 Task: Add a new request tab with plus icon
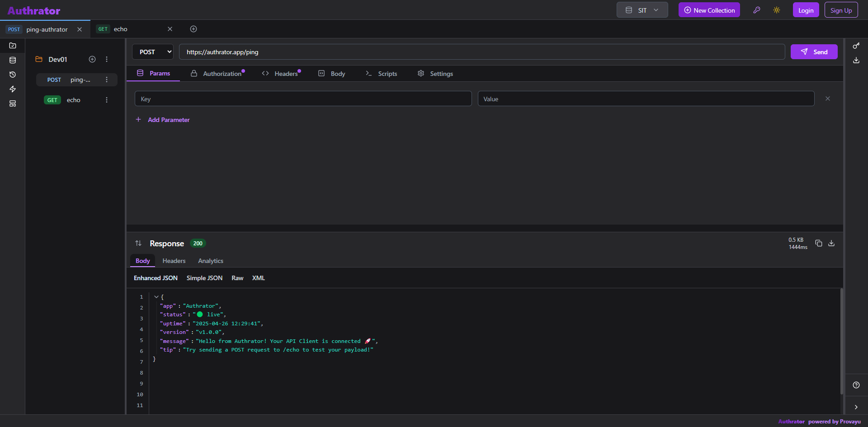[193, 29]
